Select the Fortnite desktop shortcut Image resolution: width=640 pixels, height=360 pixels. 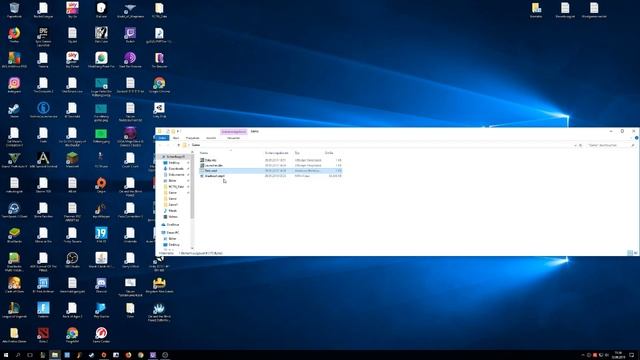pyautogui.click(x=43, y=311)
